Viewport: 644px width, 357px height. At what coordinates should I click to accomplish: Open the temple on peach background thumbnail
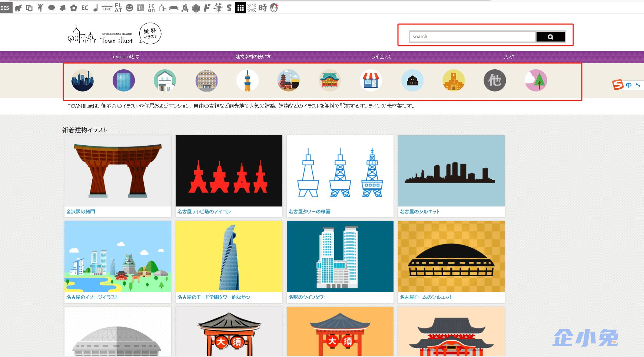(x=451, y=332)
